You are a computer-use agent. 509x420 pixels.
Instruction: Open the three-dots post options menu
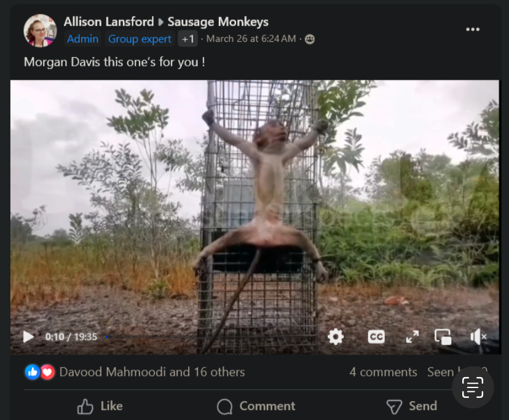473,29
